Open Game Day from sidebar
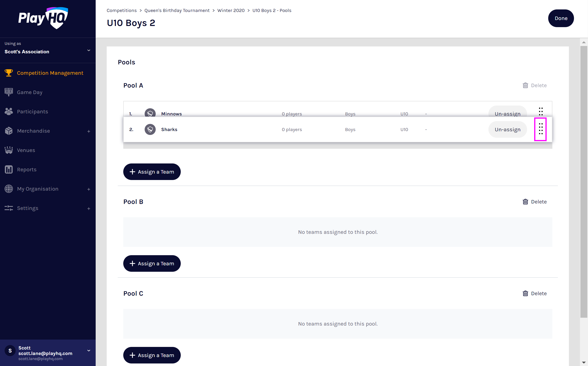The height and width of the screenshot is (366, 588). [x=29, y=92]
